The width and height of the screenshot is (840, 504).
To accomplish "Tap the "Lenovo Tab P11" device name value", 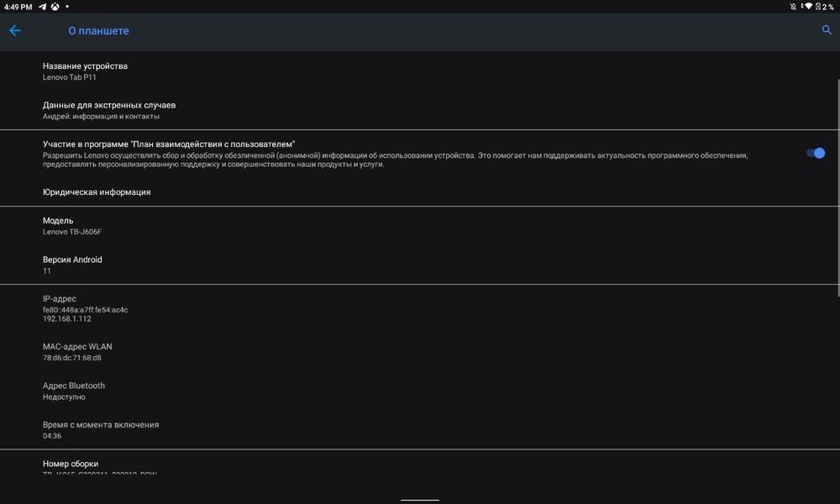I will coord(70,77).
